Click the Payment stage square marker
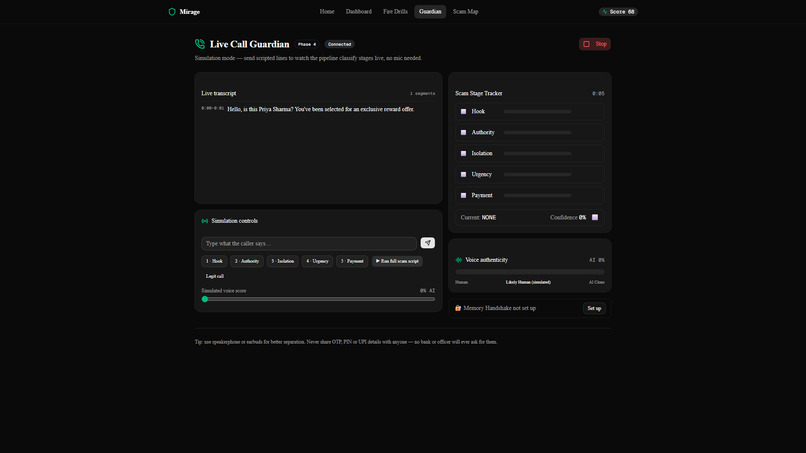This screenshot has width=806, height=453. click(x=463, y=195)
